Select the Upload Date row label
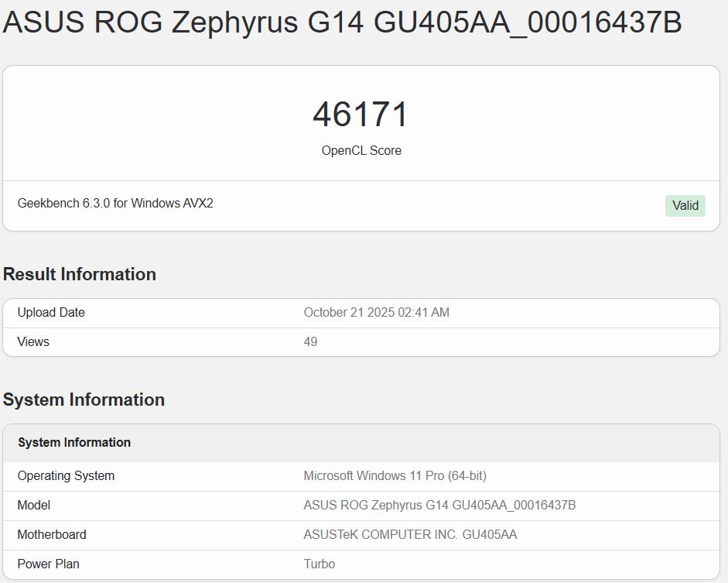Viewport: 728px width, 583px height. [51, 313]
